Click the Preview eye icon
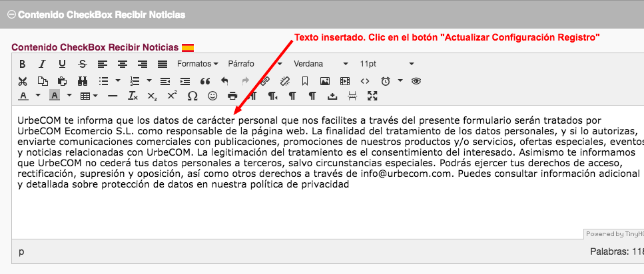This screenshot has height=274, width=644. [x=416, y=81]
